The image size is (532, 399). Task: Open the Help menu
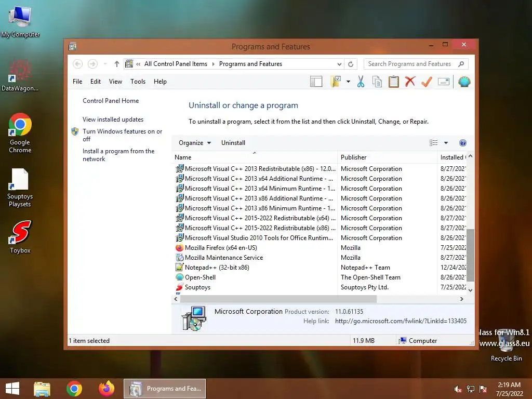tap(160, 82)
